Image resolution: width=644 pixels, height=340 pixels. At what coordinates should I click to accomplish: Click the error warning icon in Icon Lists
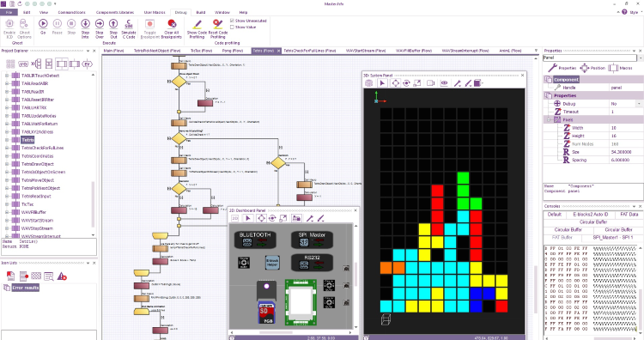(x=62, y=276)
